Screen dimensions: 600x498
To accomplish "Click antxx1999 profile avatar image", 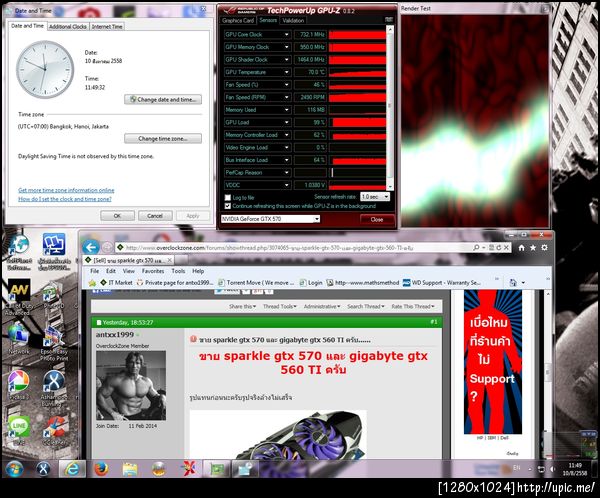I will point(131,385).
